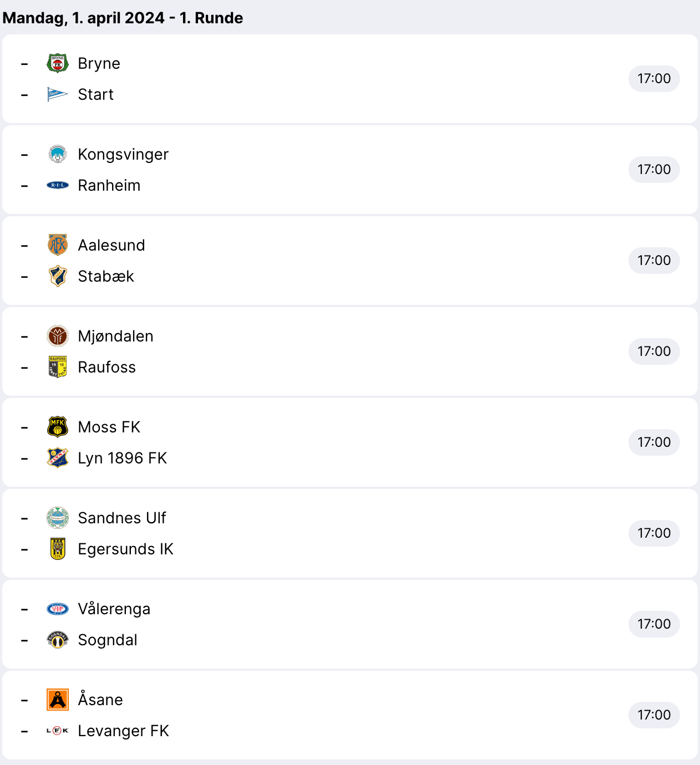Click the Levanger FK logo
This screenshot has width=700, height=765.
point(58,731)
